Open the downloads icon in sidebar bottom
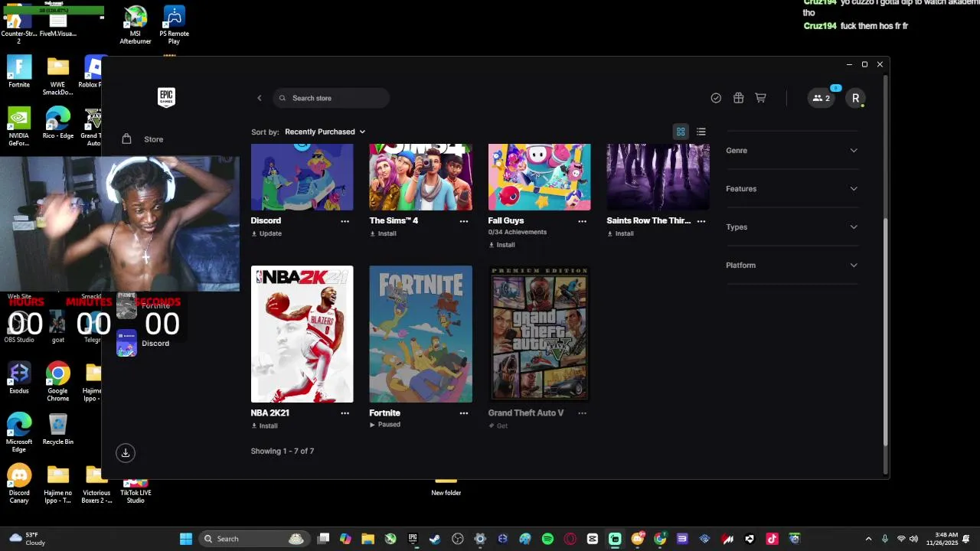The width and height of the screenshot is (980, 551). [x=126, y=452]
